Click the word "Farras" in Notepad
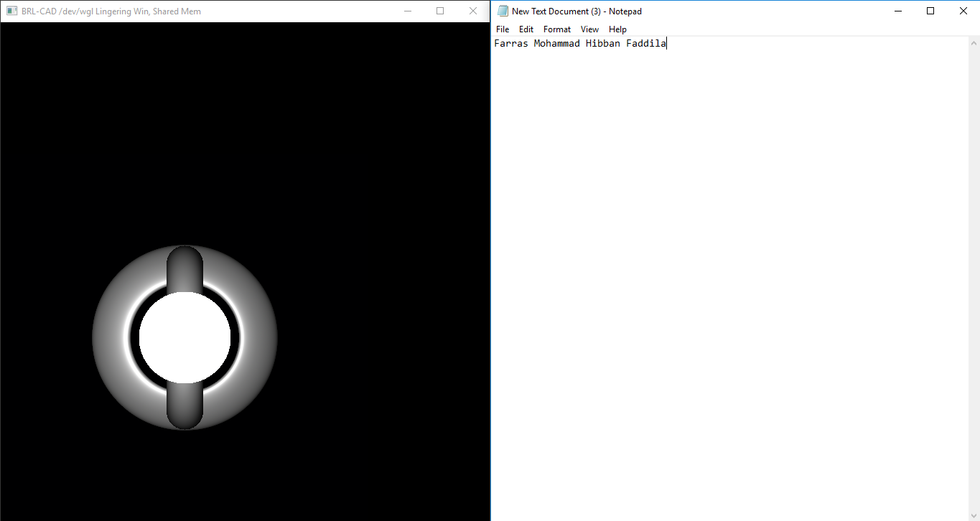 [511, 44]
